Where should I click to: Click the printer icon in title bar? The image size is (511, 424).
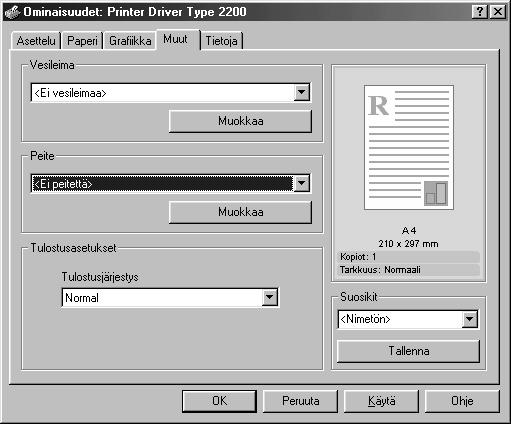(x=12, y=12)
